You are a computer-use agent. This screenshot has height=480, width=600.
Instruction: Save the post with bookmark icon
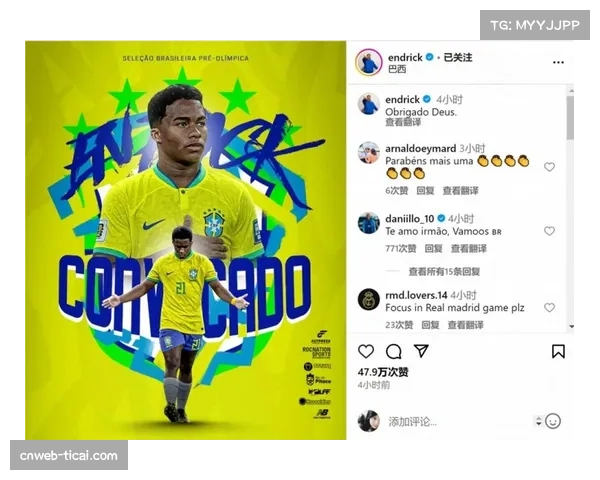558,351
